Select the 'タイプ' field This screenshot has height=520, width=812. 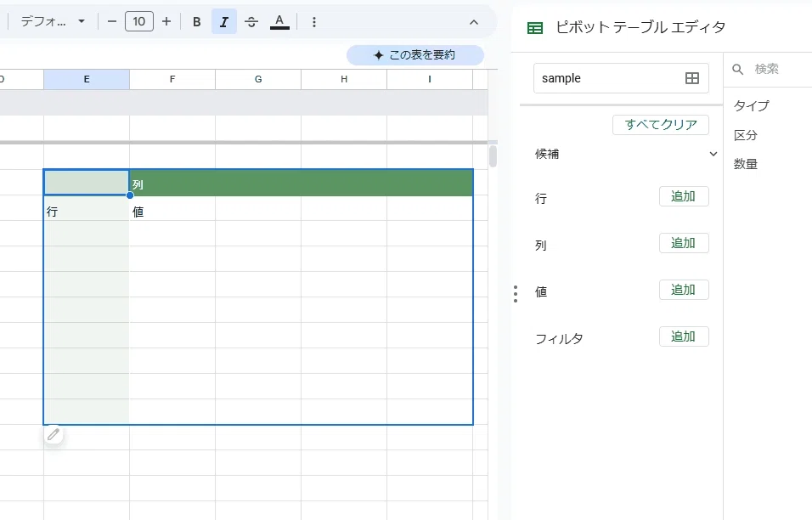coord(752,105)
